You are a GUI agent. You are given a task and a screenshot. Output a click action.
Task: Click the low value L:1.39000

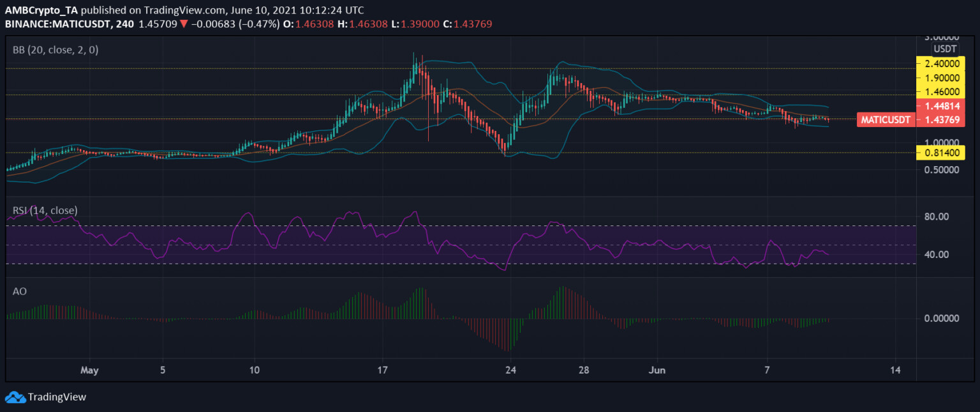coord(416,24)
